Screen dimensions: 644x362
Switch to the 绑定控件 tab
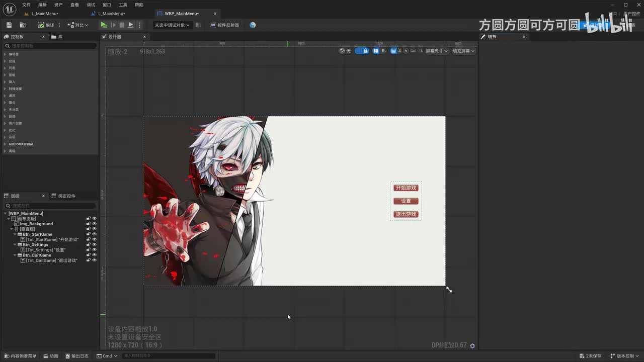tap(63, 196)
